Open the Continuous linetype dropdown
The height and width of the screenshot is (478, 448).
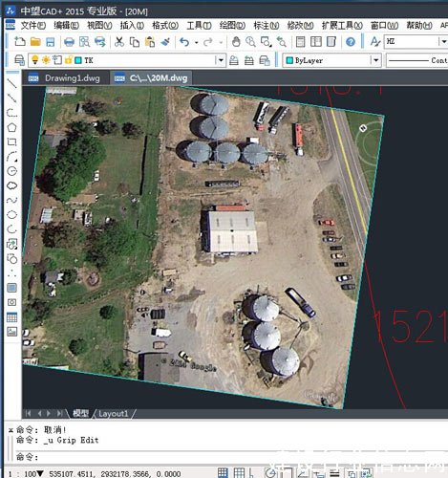click(x=417, y=60)
